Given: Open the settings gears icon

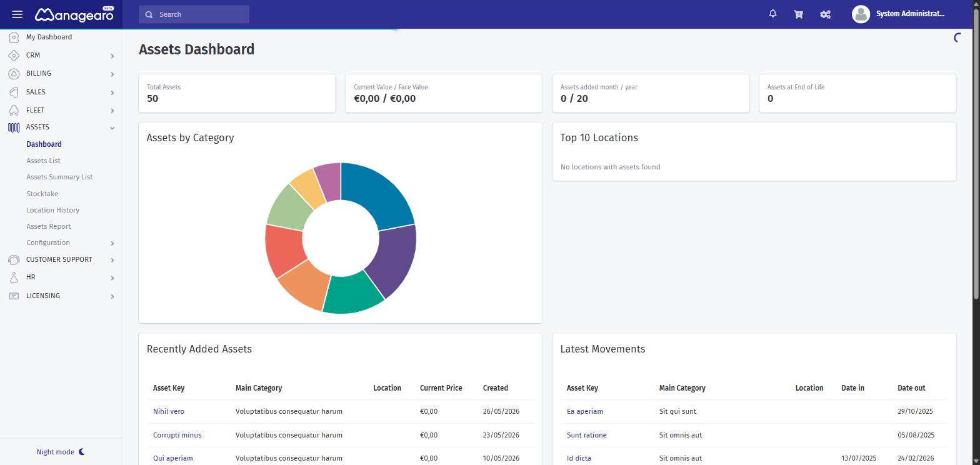Looking at the screenshot, I should [826, 14].
